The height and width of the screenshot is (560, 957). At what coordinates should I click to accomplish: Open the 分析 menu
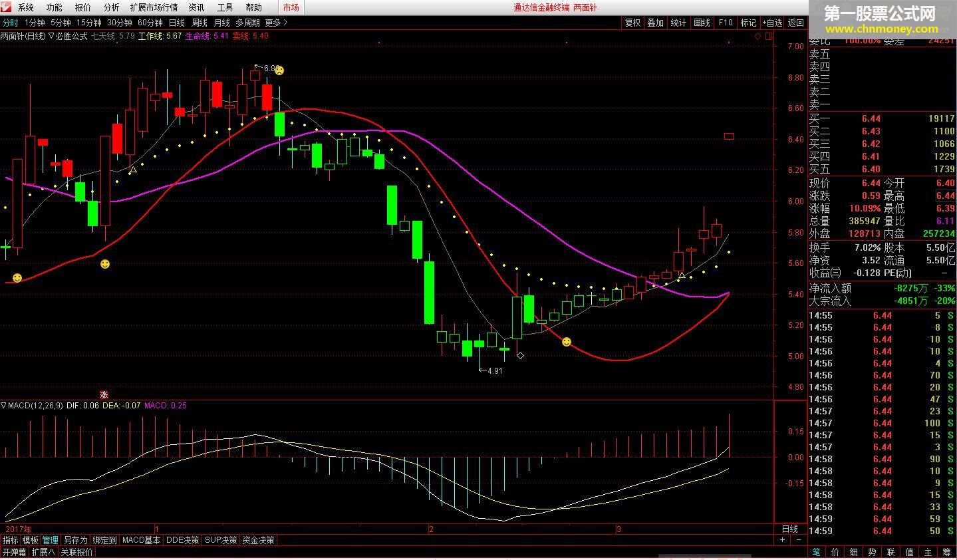pos(112,7)
